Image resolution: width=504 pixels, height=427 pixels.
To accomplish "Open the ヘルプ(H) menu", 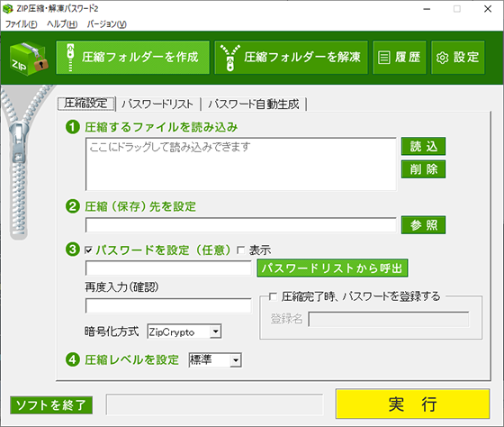I will coord(62,24).
